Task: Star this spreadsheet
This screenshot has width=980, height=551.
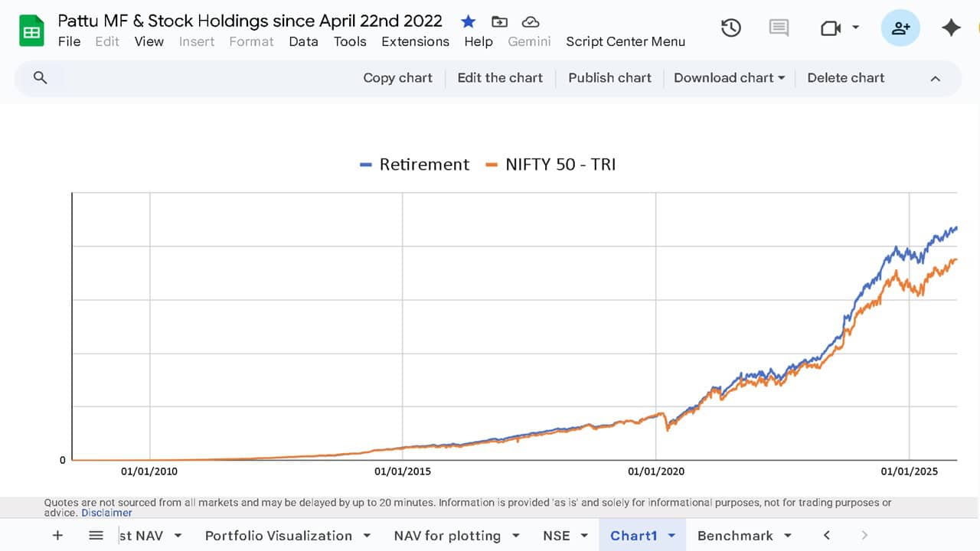Action: pyautogui.click(x=468, y=22)
